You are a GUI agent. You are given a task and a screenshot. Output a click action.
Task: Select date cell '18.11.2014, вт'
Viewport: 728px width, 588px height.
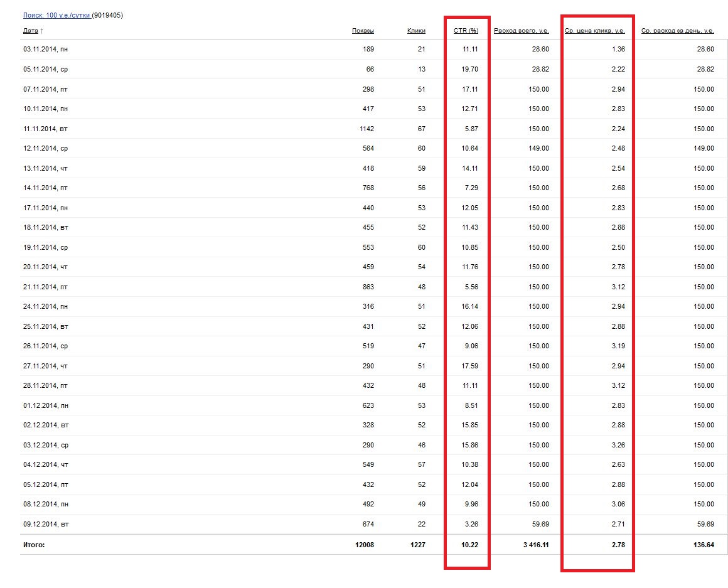(45, 227)
